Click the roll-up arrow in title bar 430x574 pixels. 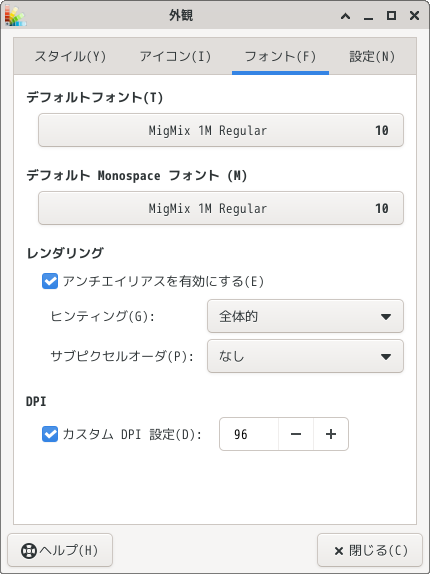[345, 16]
